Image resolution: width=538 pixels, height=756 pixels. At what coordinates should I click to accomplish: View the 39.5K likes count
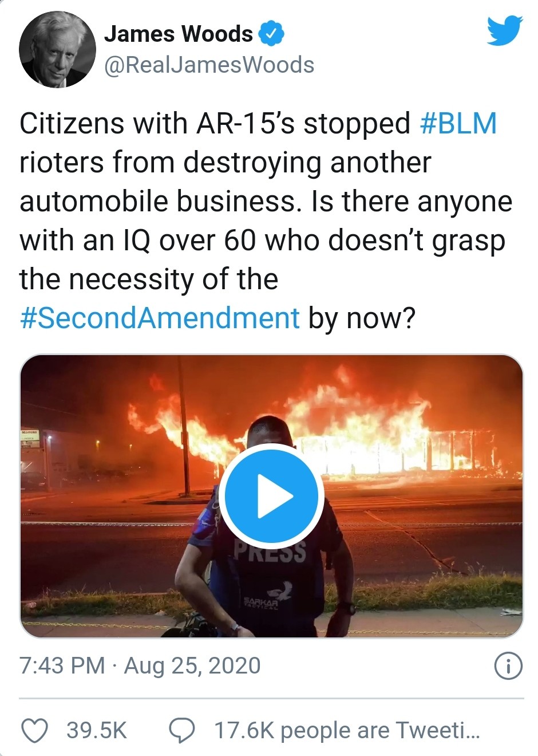[97, 730]
